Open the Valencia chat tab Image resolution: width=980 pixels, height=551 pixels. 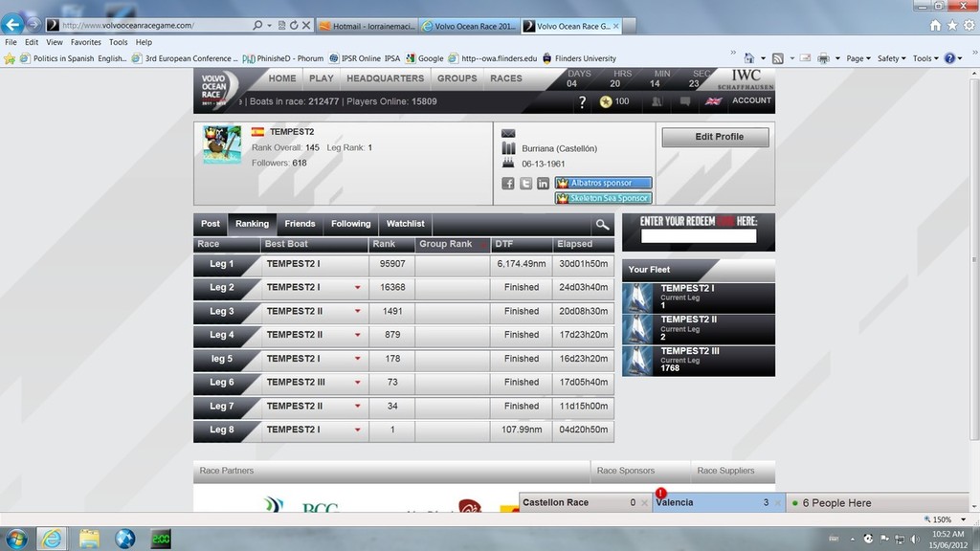(718, 503)
